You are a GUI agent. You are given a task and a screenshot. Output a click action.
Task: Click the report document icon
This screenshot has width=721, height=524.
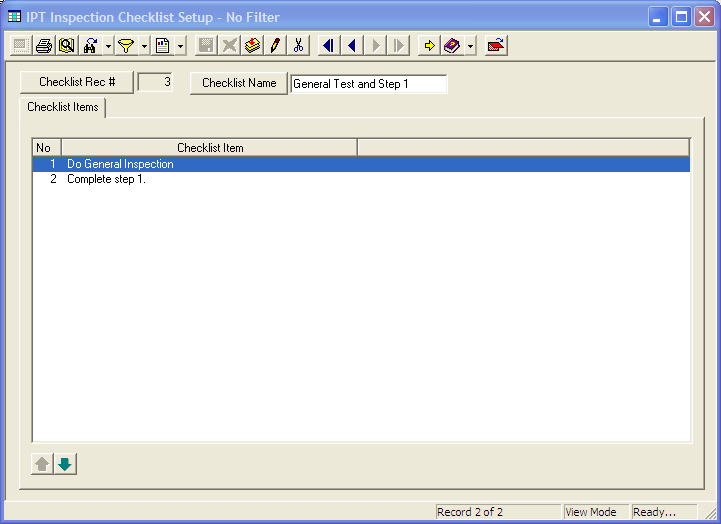coord(163,46)
